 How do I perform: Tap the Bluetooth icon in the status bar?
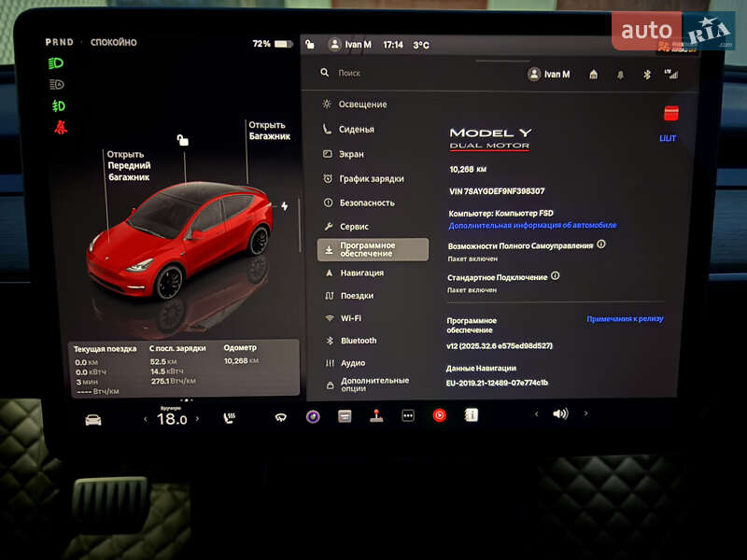tap(647, 73)
